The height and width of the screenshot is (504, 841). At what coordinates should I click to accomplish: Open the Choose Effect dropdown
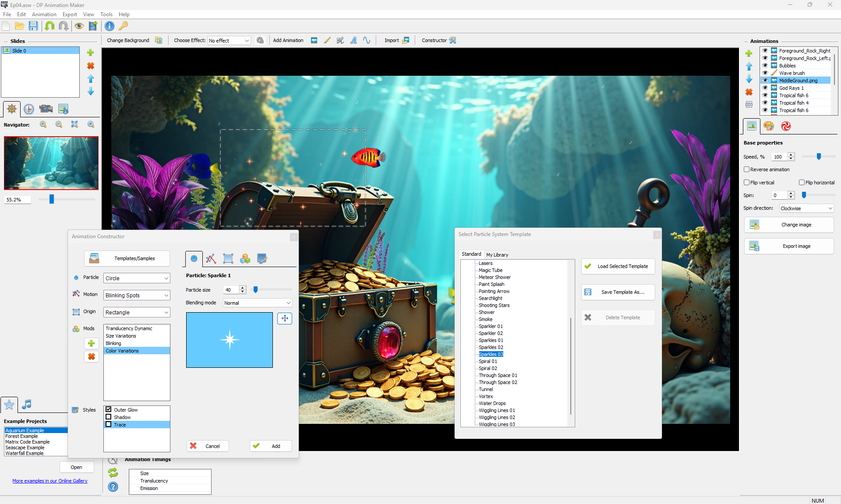[229, 41]
